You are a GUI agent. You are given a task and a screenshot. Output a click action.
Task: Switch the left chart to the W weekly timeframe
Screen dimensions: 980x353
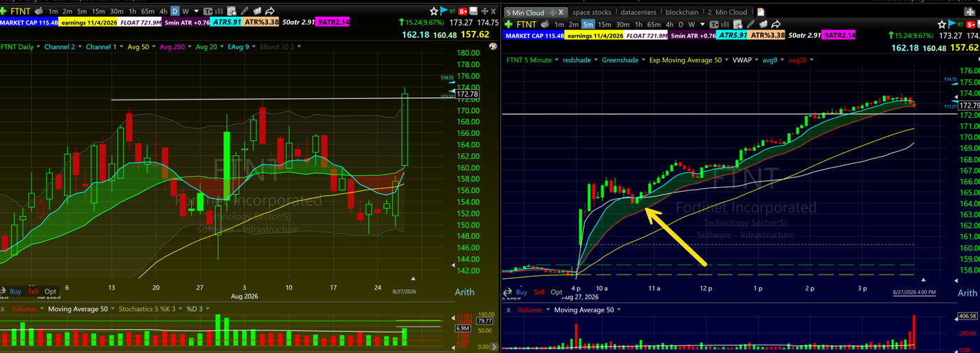[185, 11]
